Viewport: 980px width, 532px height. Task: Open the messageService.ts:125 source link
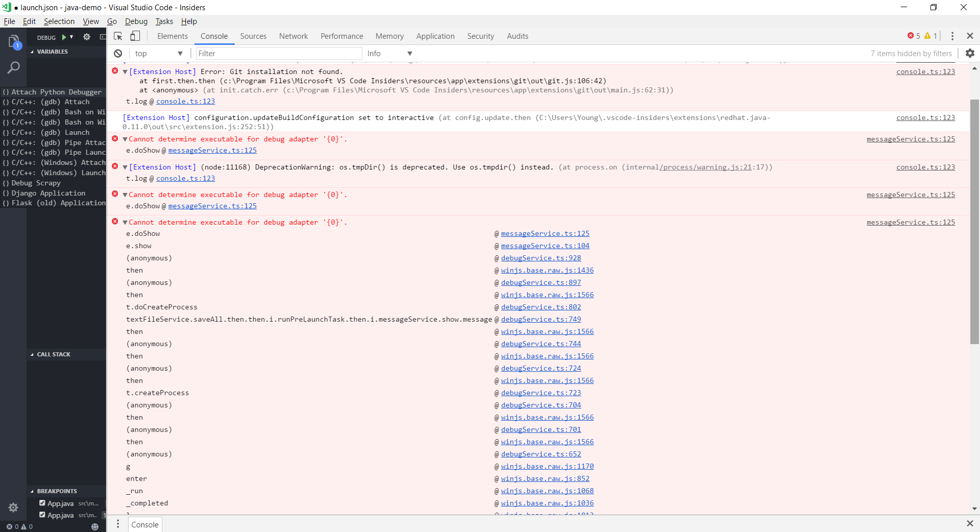911,139
